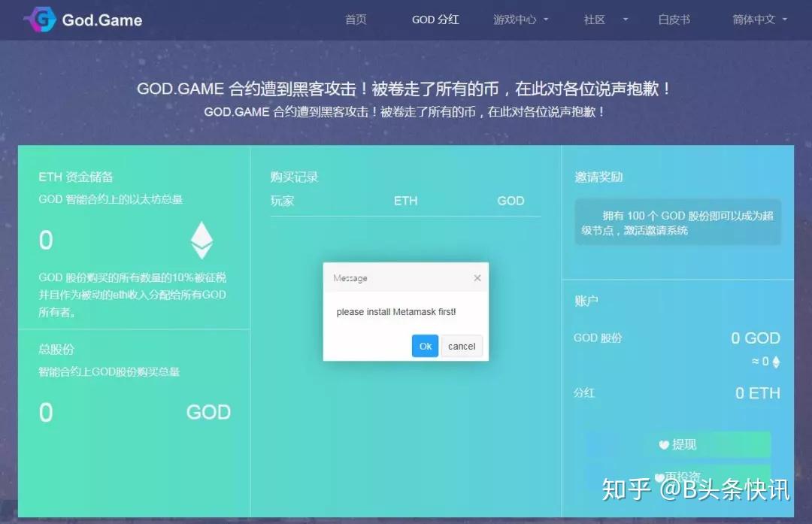812x524 pixels.
Task: Go to the 首页 home menu item
Action: (356, 20)
